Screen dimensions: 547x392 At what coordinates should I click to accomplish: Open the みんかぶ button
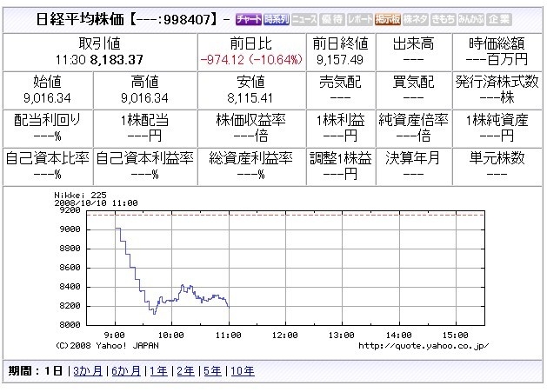(471, 19)
